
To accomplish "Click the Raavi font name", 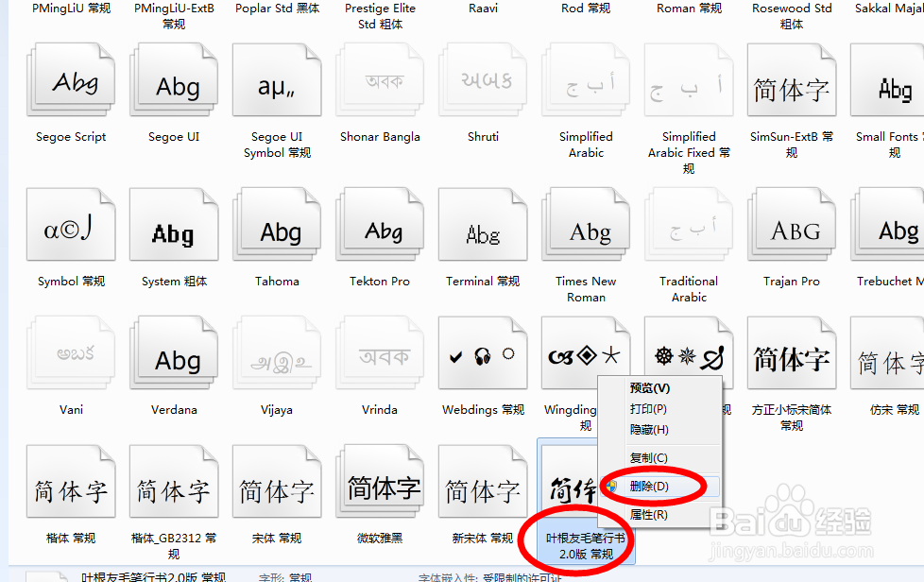I will click(x=483, y=9).
